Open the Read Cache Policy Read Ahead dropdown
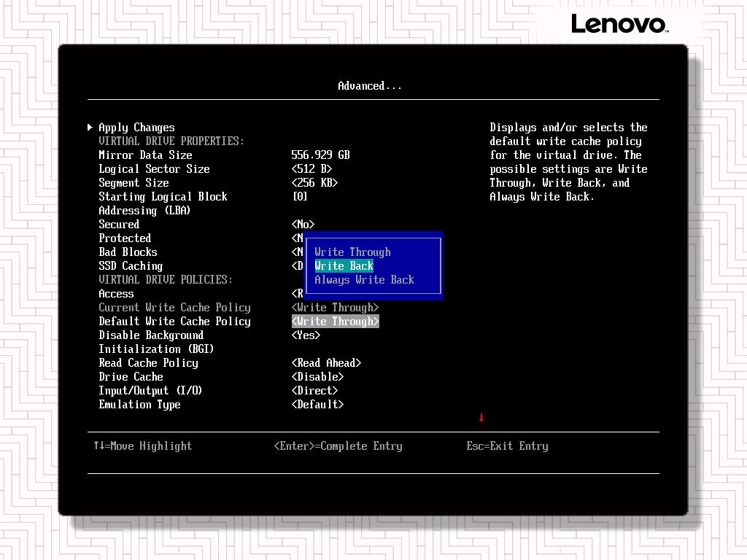 tap(326, 363)
